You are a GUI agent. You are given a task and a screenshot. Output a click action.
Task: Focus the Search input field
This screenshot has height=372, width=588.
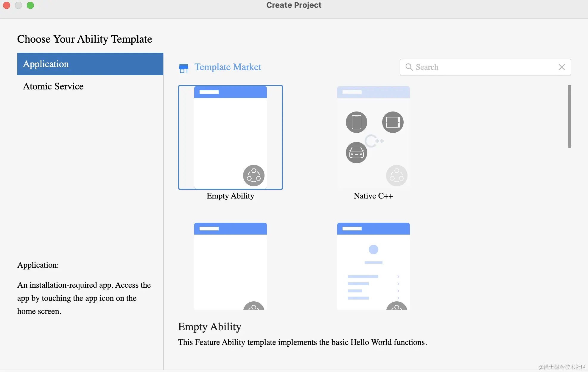(483, 67)
